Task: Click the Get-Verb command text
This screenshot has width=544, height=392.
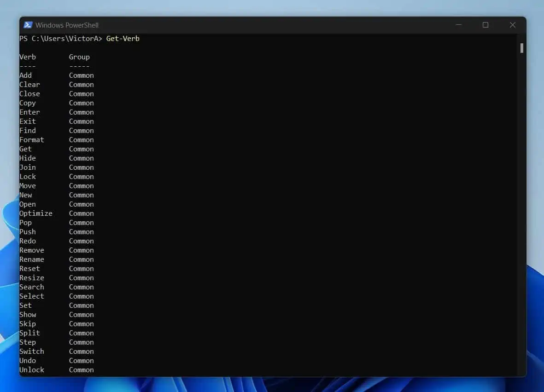Action: pyautogui.click(x=123, y=39)
